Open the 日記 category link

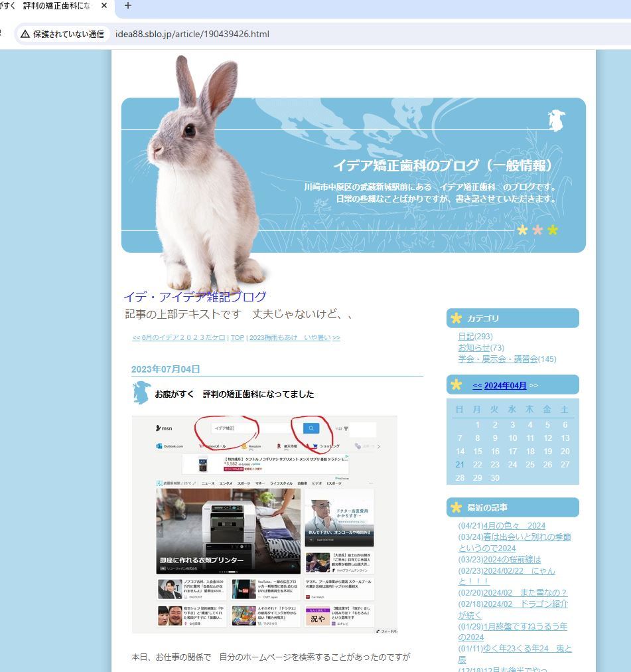pos(466,337)
